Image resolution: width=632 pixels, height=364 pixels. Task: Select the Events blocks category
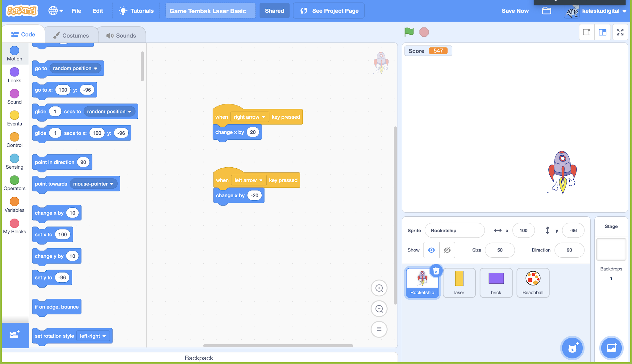click(x=14, y=118)
